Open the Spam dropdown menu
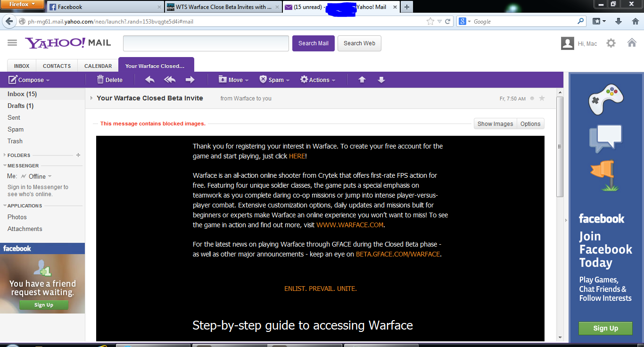644x347 pixels. pos(274,80)
